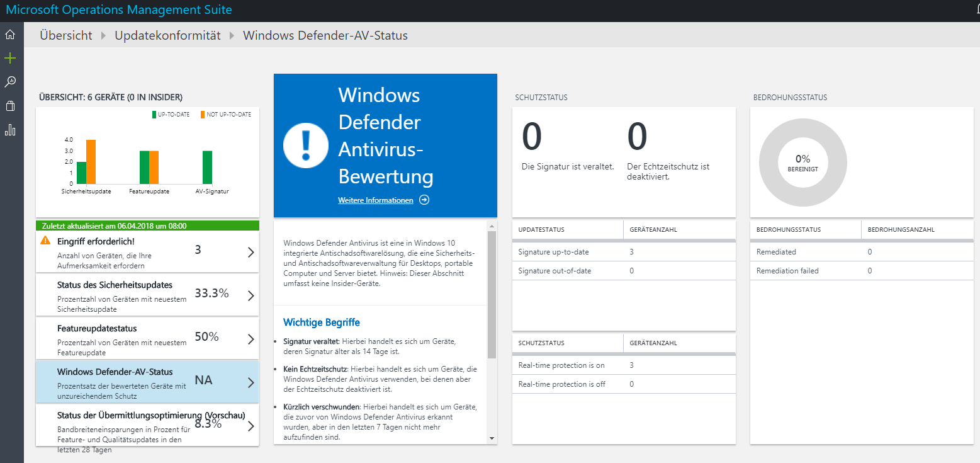Expand the Eingriff erforderlich chevron
The image size is (980, 463).
pos(251,252)
